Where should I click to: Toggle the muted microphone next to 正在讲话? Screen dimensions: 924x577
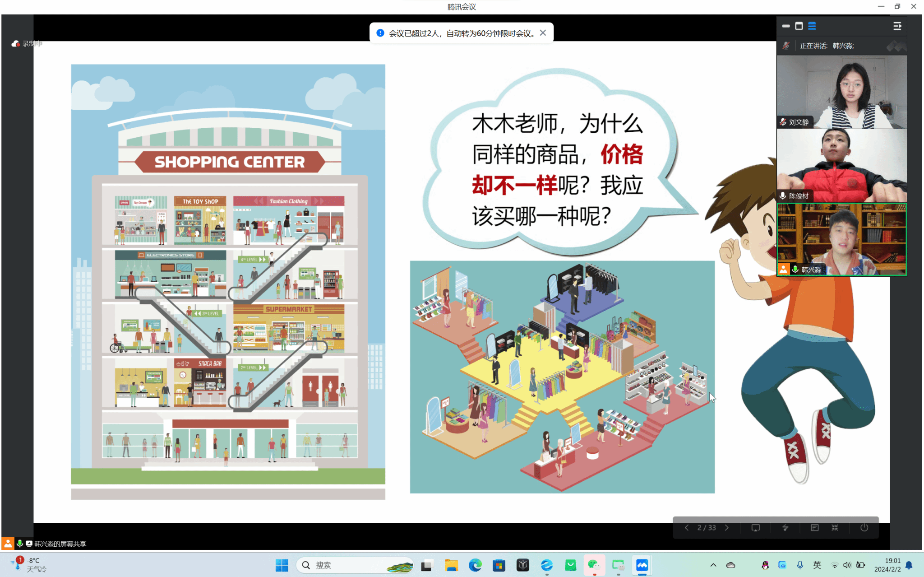[786, 46]
